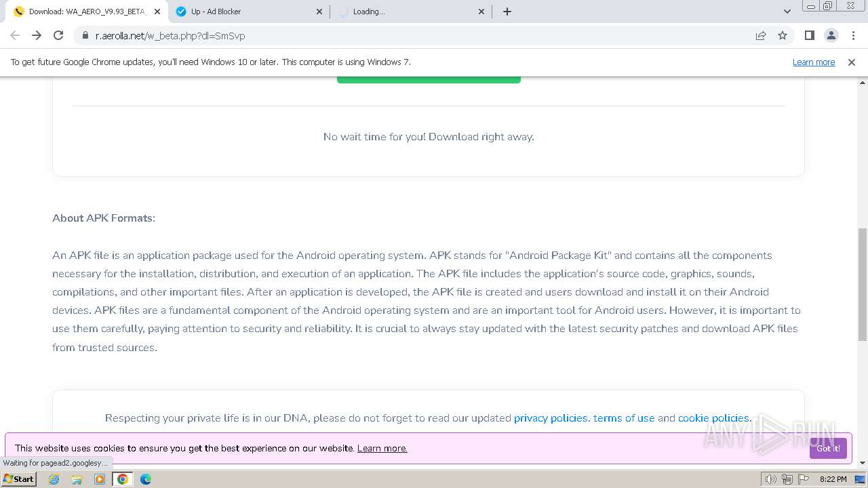Close the Loading tab
868x488 pixels.
[x=481, y=12]
